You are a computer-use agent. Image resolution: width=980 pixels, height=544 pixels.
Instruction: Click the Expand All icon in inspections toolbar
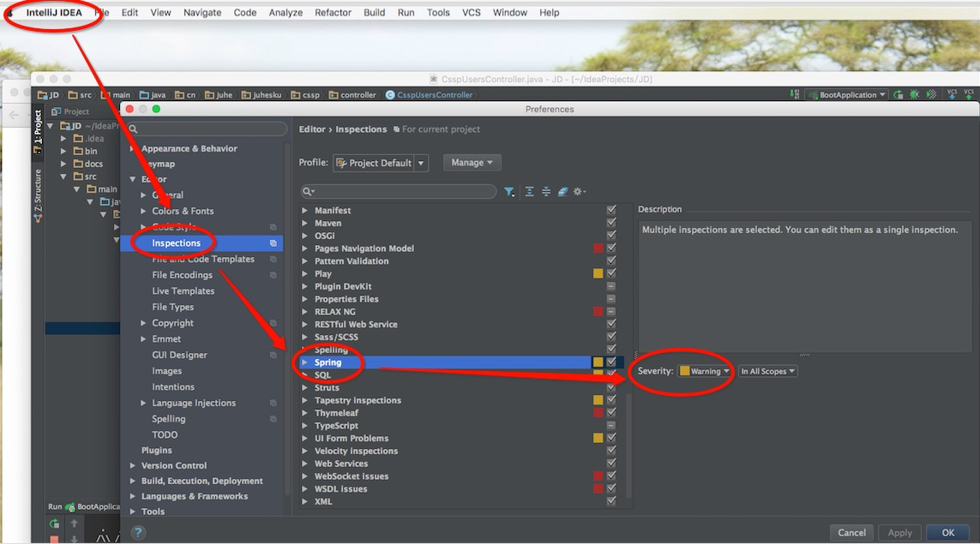tap(529, 192)
